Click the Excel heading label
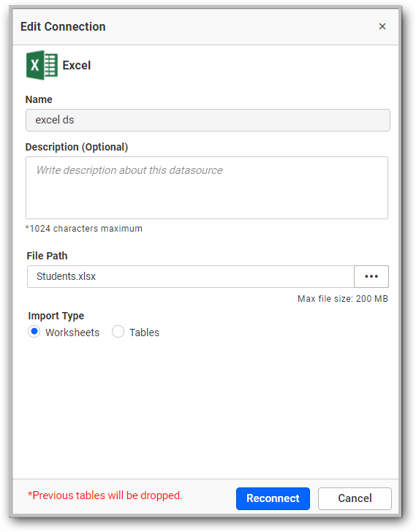The height and width of the screenshot is (532, 416). (76, 65)
